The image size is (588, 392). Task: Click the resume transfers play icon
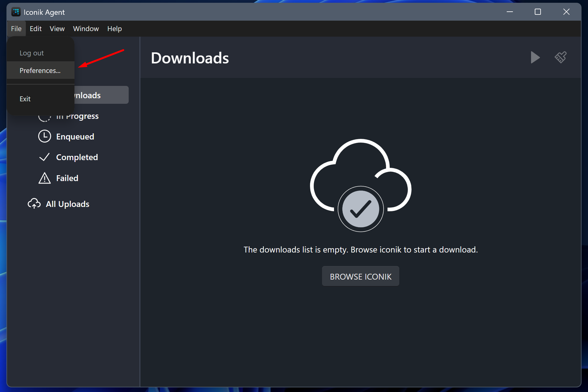[x=535, y=57]
